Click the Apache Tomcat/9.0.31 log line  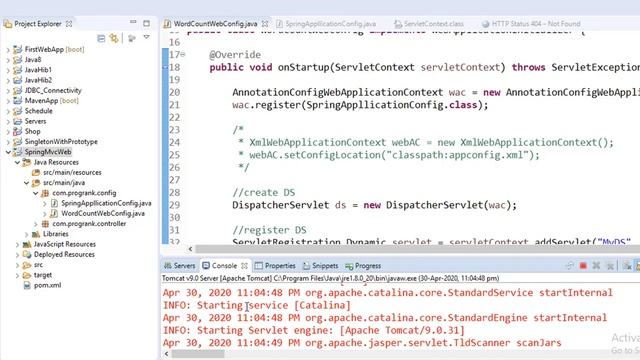coord(314,330)
